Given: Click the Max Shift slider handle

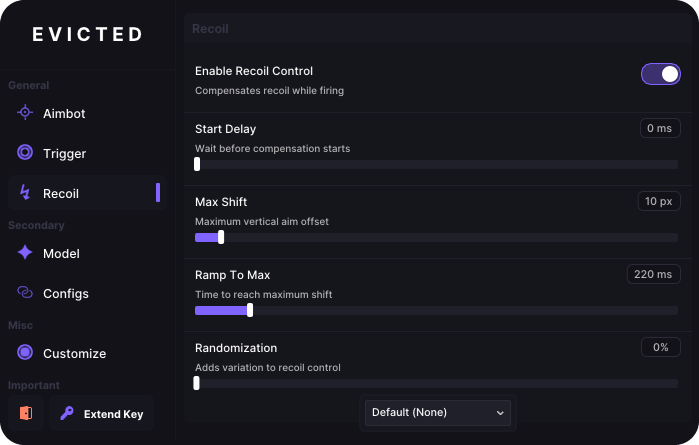Looking at the screenshot, I should pyautogui.click(x=221, y=237).
